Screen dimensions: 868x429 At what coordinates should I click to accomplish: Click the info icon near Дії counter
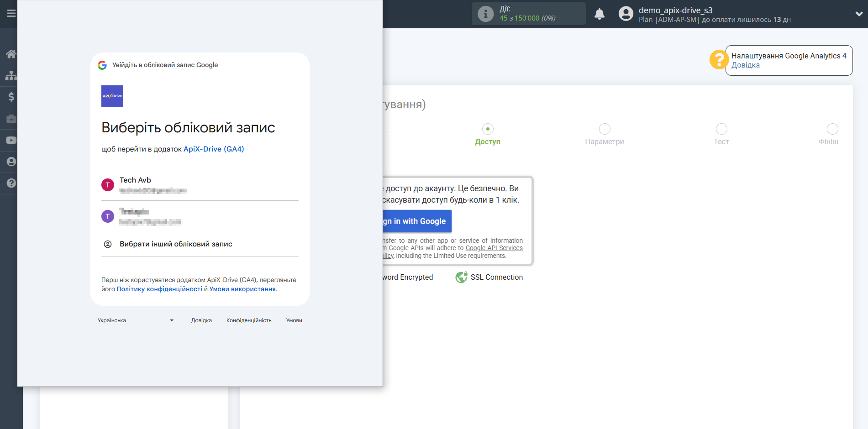pos(485,14)
